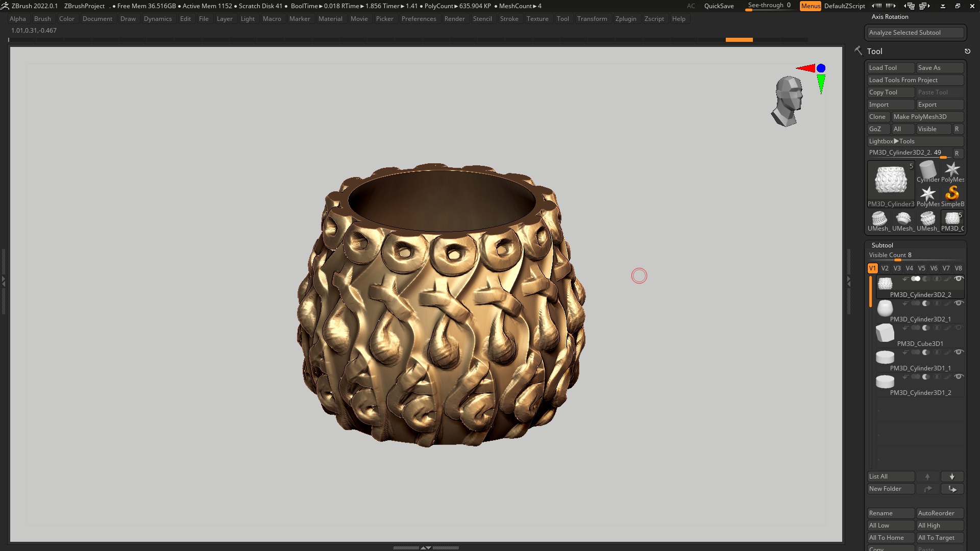Select the SimpleBrush tool icon
This screenshot has height=551, width=980.
[x=952, y=196]
